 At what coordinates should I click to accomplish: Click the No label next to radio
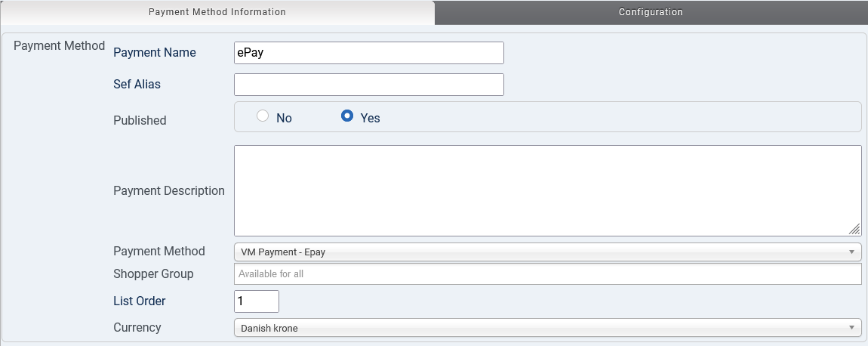pyautogui.click(x=284, y=118)
